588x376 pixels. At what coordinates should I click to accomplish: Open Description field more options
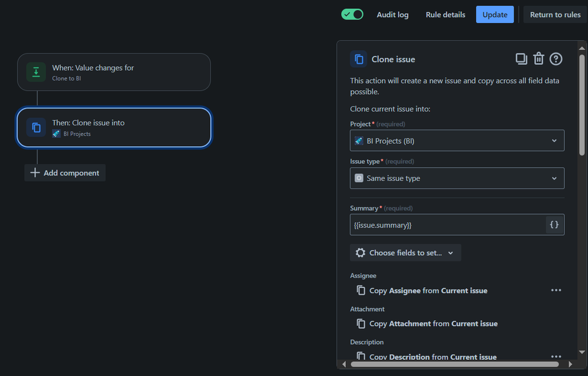point(556,356)
